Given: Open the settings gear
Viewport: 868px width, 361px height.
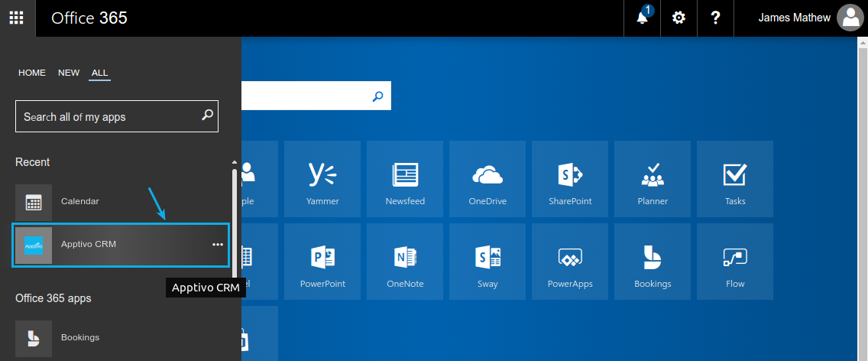Looking at the screenshot, I should [679, 18].
